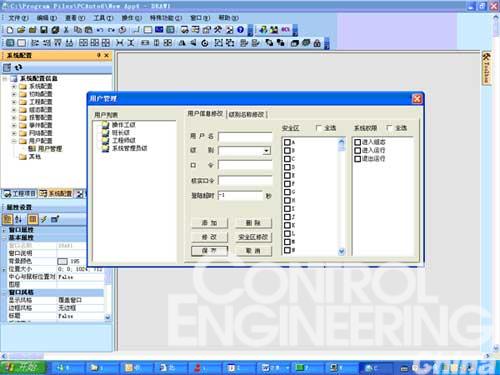Click the Cut scissors toolbar icon
Viewport: 500px width, 375px height.
pyautogui.click(x=66, y=30)
